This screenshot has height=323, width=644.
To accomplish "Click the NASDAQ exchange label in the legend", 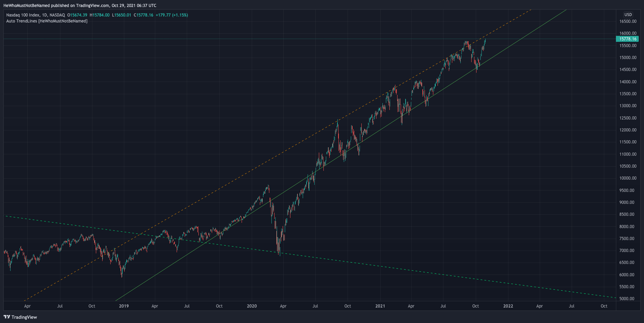I will tap(57, 15).
